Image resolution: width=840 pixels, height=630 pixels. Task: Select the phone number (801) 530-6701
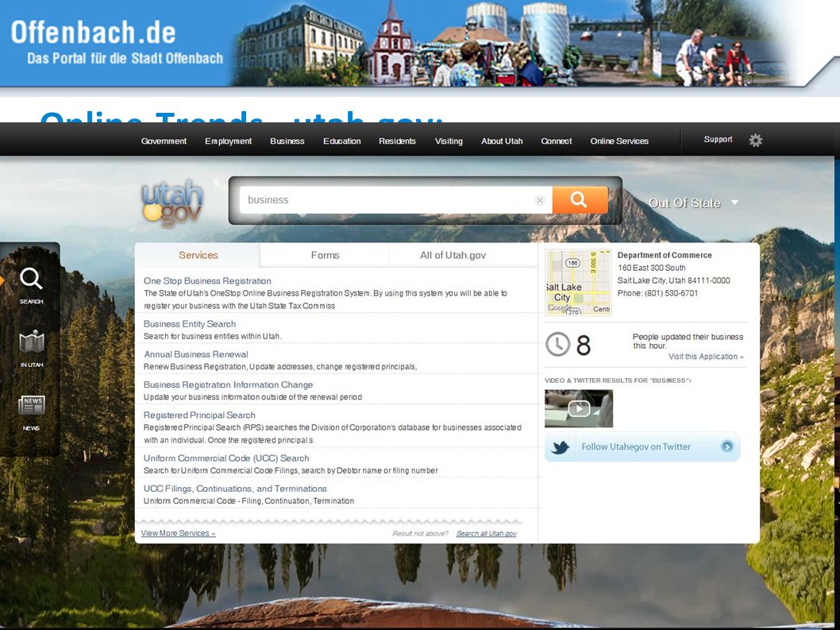(x=671, y=293)
